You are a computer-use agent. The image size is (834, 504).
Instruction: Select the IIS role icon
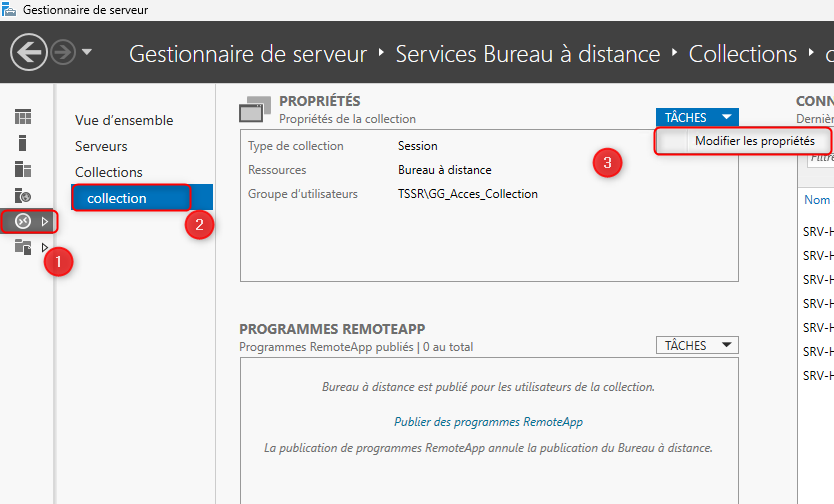coord(23,195)
